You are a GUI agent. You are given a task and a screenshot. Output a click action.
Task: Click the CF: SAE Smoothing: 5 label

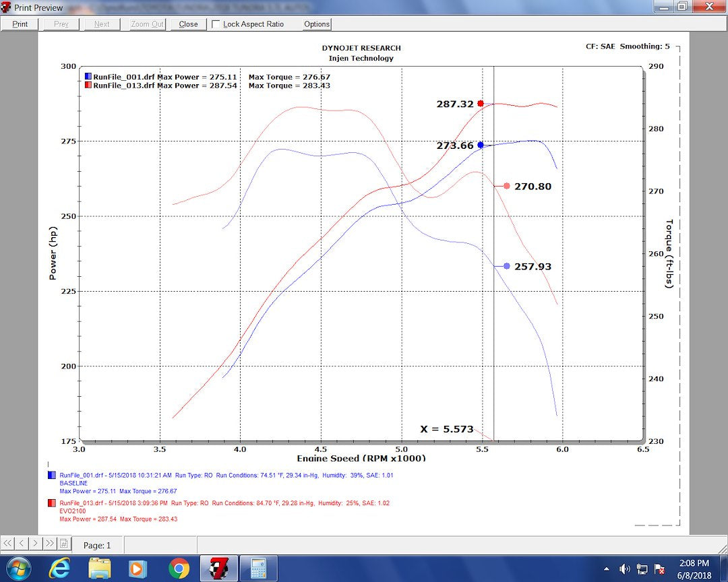tap(628, 46)
